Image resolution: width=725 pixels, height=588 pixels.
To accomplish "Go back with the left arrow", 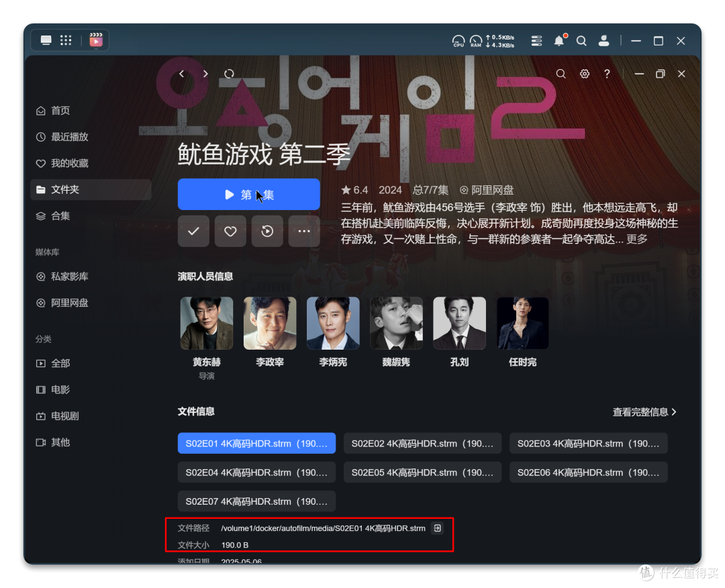I will 182,74.
